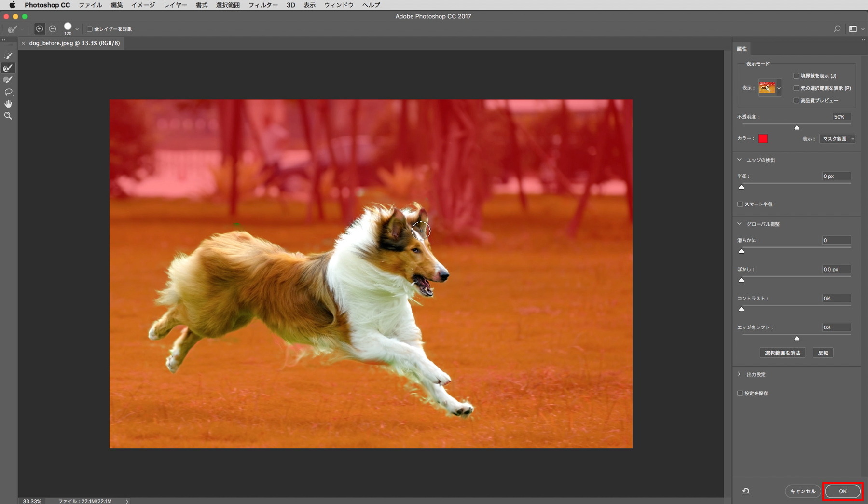Screen dimensions: 868x504
Task: Open the 選択範囲 menu
Action: [x=228, y=5]
